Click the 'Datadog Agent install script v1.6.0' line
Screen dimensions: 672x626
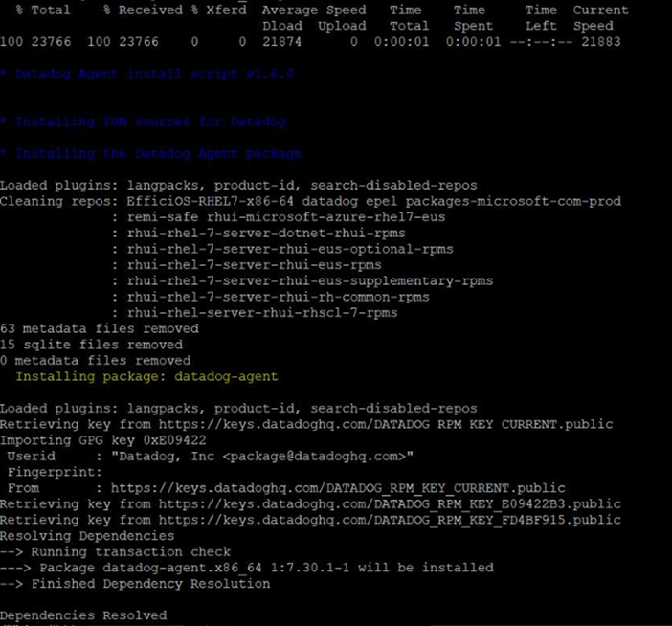pos(147,74)
